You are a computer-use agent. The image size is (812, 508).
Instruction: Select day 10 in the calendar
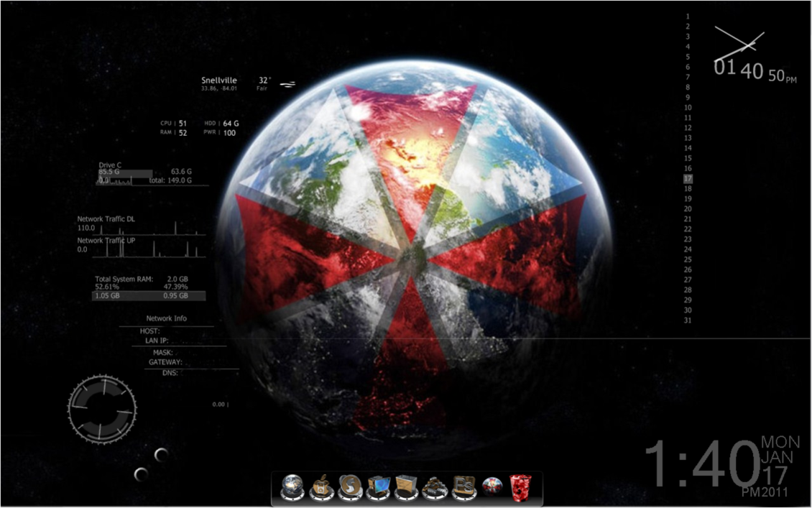688,108
